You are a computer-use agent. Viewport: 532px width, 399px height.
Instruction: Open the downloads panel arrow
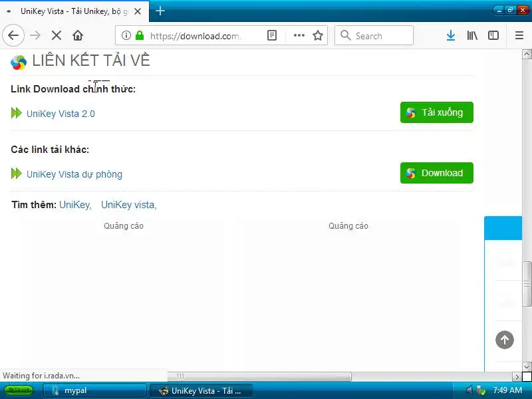pyautogui.click(x=451, y=35)
